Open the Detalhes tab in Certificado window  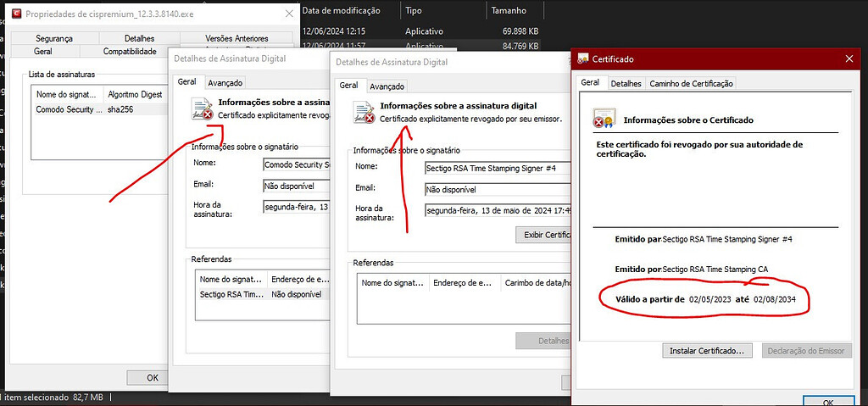point(626,83)
